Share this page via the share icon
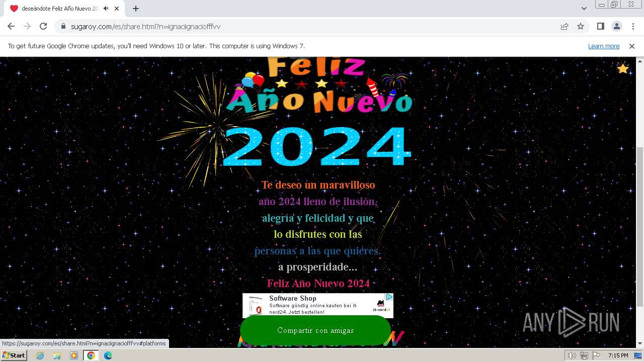 coord(565,26)
